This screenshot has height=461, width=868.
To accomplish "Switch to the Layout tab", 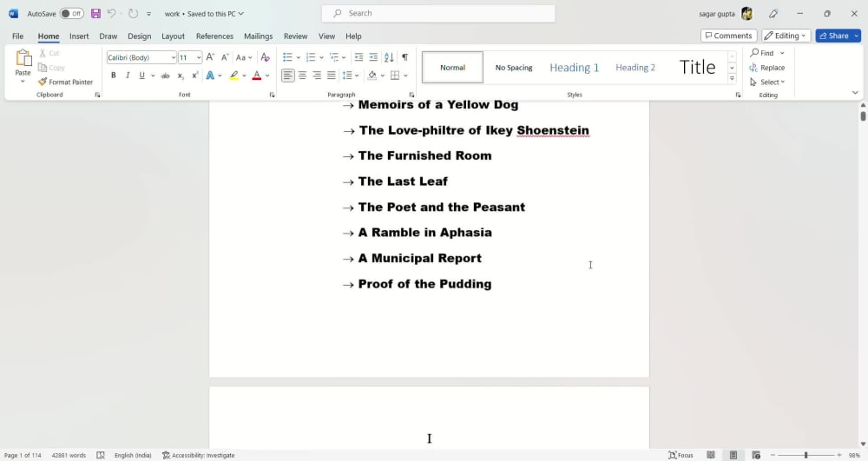I will [174, 36].
